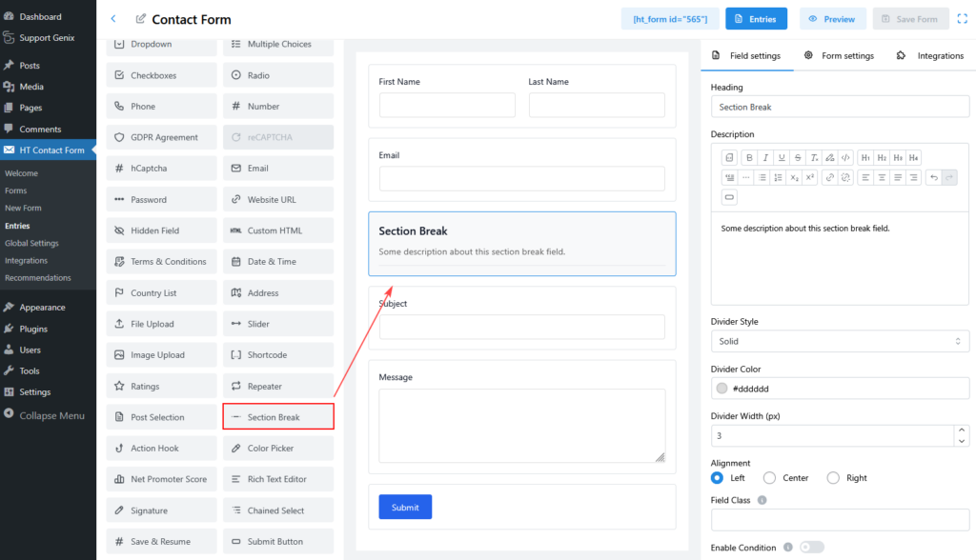Click the numbered list icon
This screenshot has height=560, width=976.
tap(778, 177)
